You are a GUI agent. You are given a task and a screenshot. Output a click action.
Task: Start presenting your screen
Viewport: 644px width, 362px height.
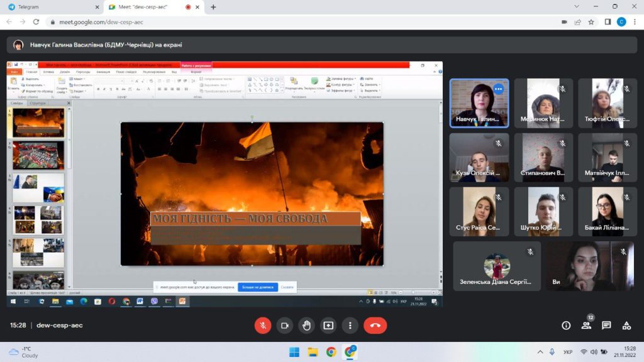[x=328, y=326]
